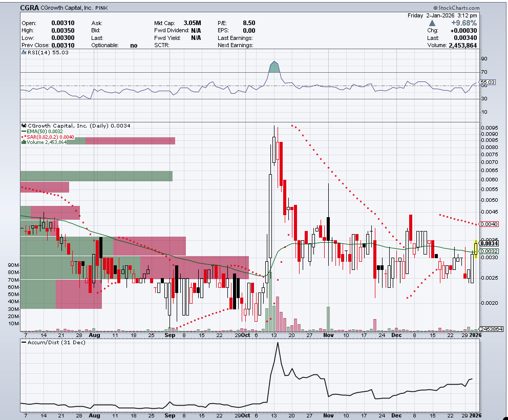Select the CGRA ticker symbol

point(30,8)
